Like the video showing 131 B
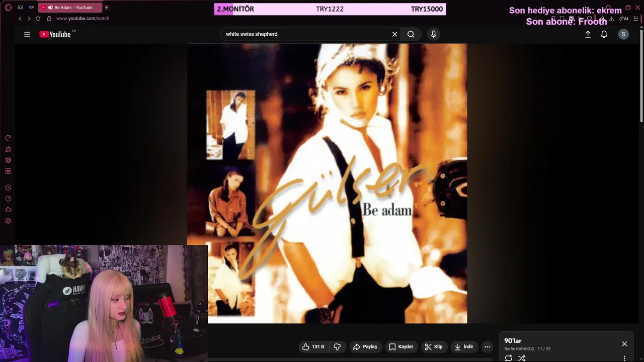Viewport: 644px width, 362px height. [x=313, y=346]
